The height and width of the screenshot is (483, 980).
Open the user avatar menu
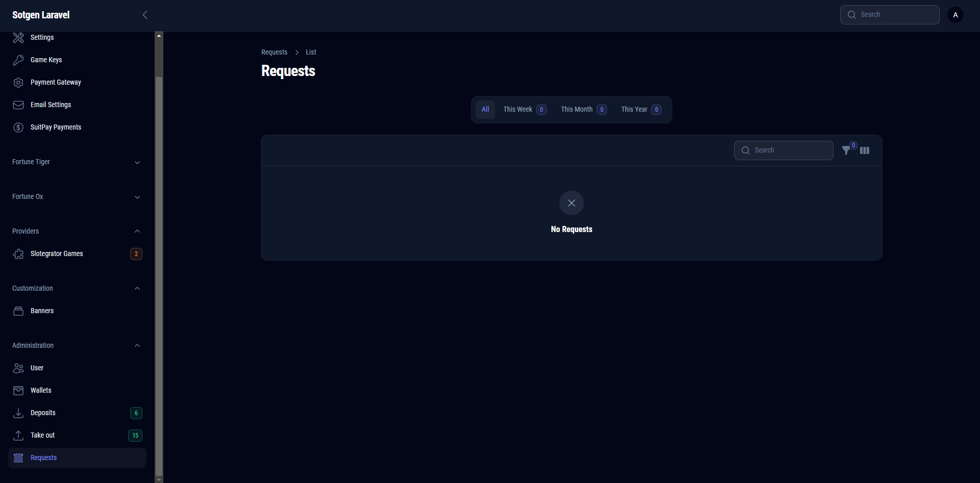point(955,15)
